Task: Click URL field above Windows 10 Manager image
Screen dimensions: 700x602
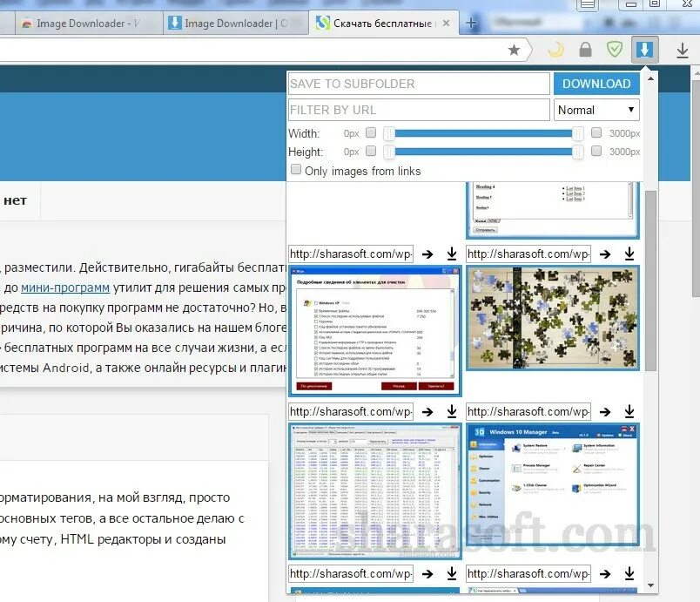Action: click(x=528, y=412)
